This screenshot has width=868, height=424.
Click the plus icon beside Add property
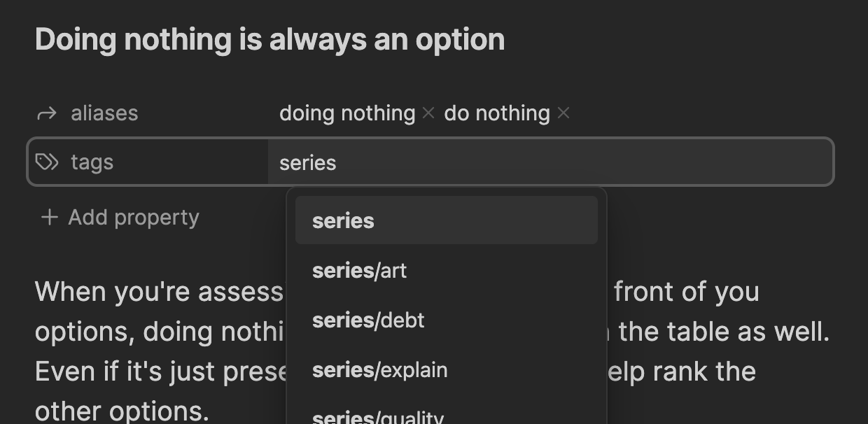(49, 218)
